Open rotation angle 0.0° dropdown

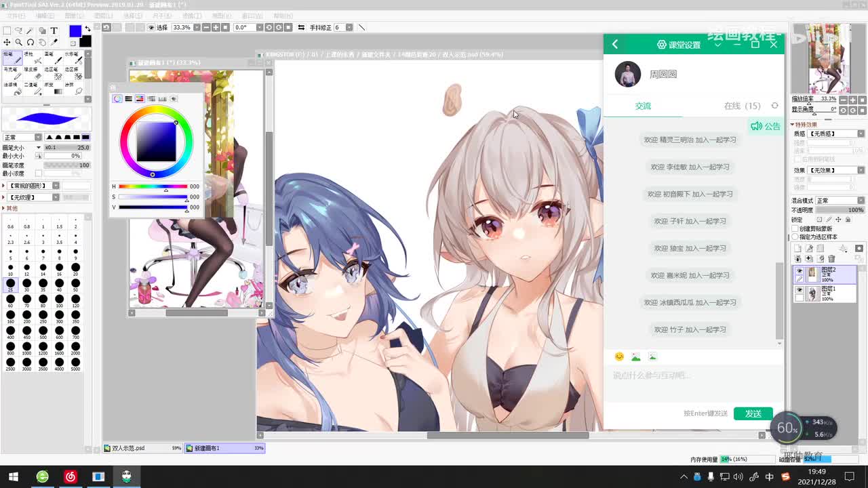[259, 28]
